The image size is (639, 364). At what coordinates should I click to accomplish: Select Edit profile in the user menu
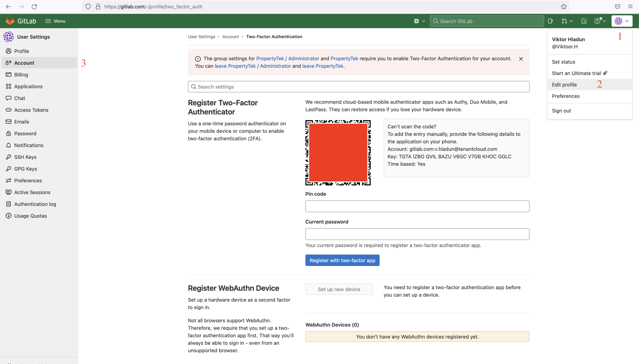tap(564, 85)
